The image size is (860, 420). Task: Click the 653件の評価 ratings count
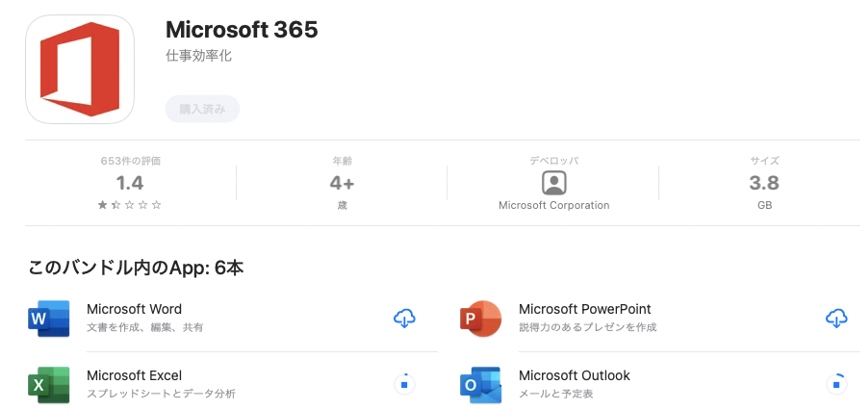tap(131, 161)
